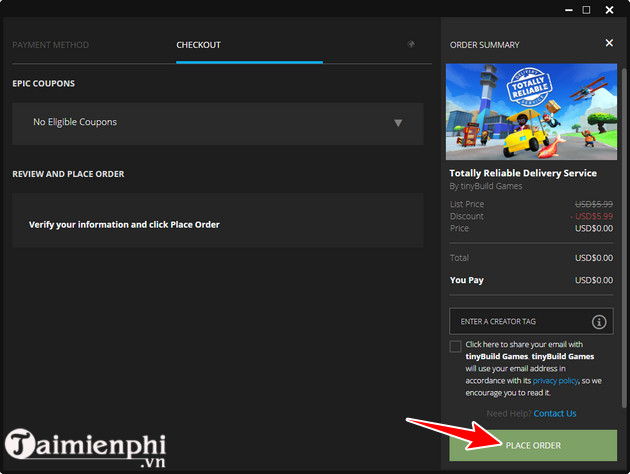Click the Discount - USD$5.99 value
The width and height of the screenshot is (630, 474).
(x=591, y=216)
